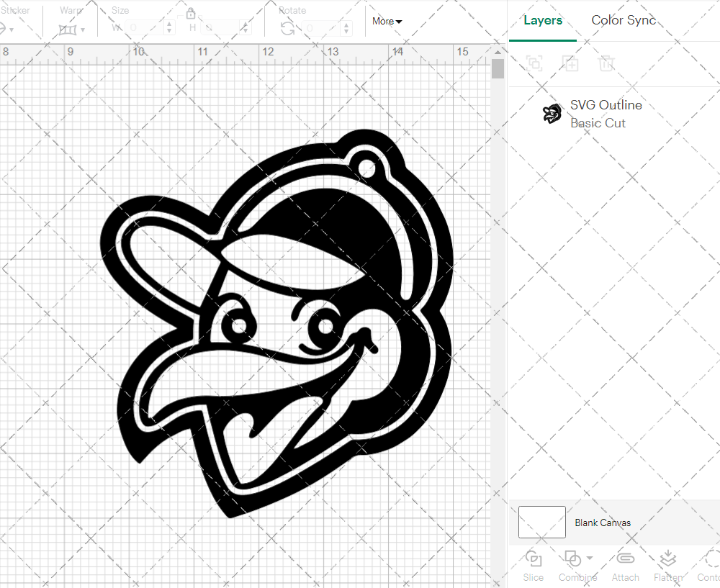Toggle the size aspect ratio lock

point(191,14)
